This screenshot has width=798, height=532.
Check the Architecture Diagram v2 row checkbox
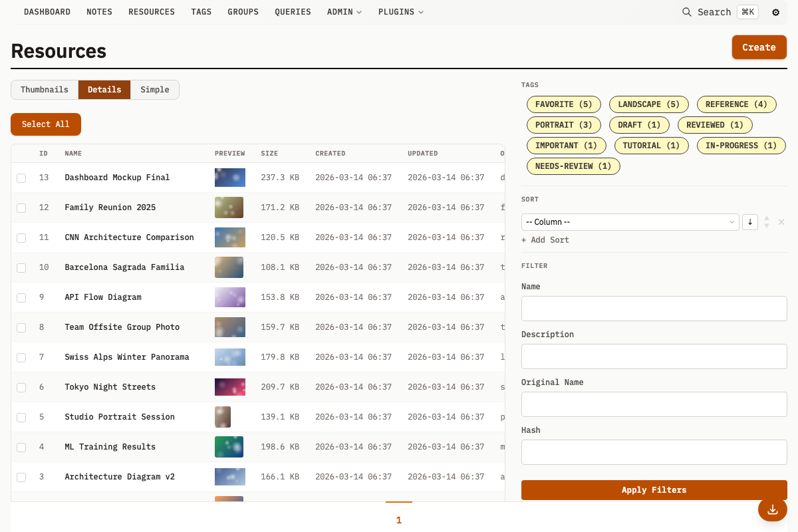(x=21, y=477)
